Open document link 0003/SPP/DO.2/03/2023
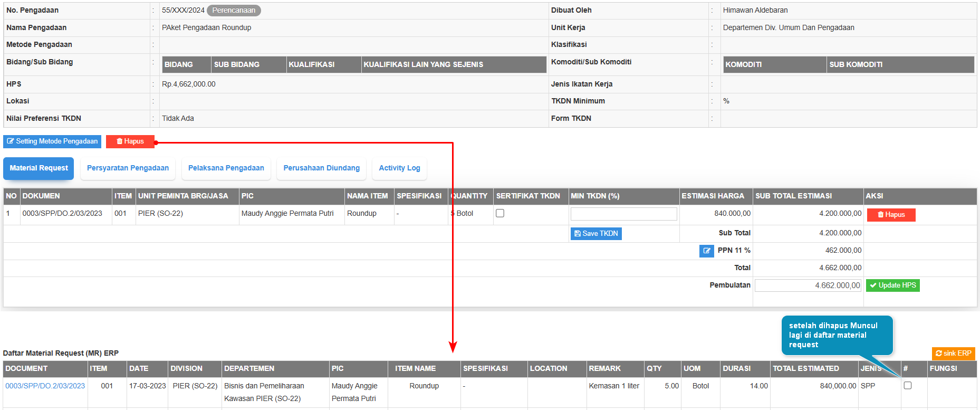The width and height of the screenshot is (980, 410). [45, 386]
